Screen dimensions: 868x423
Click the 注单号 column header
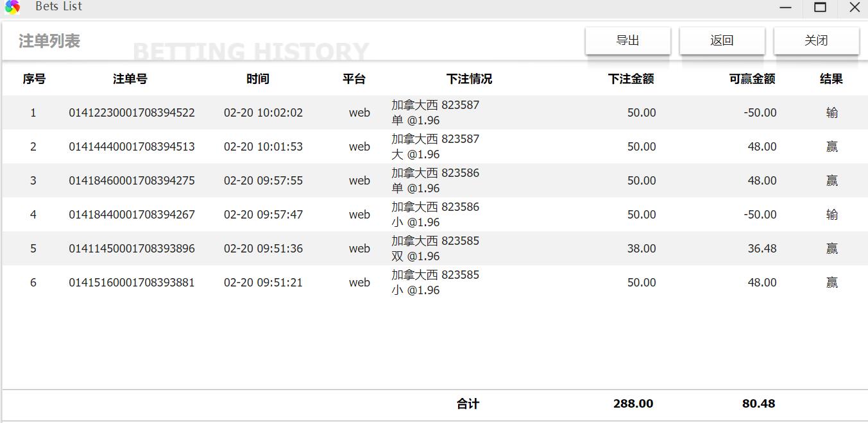pos(130,79)
